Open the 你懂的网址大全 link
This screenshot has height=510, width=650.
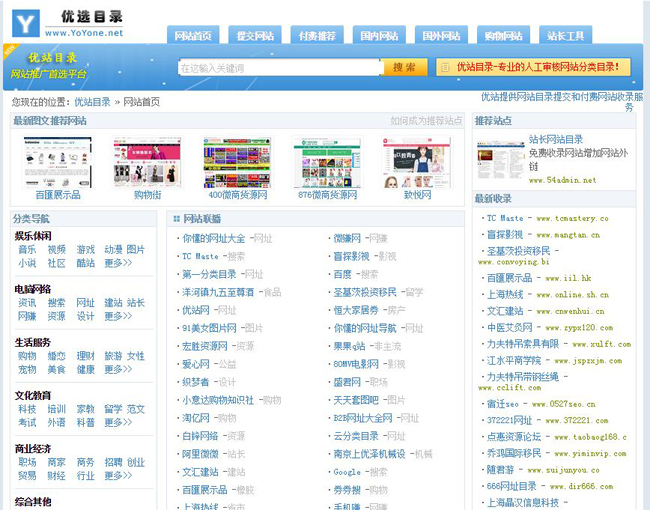(213, 239)
